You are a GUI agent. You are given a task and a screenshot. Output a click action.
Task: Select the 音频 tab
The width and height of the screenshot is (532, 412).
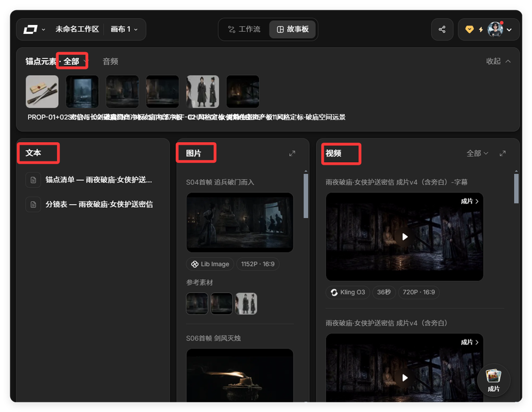[x=110, y=61]
